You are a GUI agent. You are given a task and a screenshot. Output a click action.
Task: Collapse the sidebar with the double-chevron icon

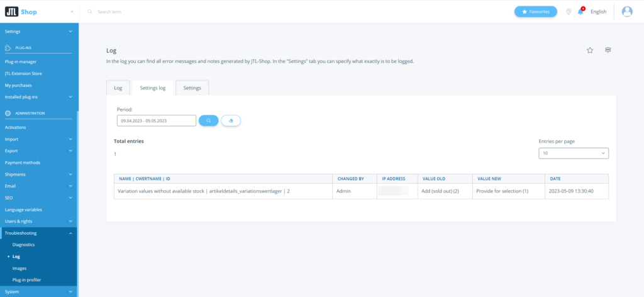pyautogui.click(x=72, y=11)
